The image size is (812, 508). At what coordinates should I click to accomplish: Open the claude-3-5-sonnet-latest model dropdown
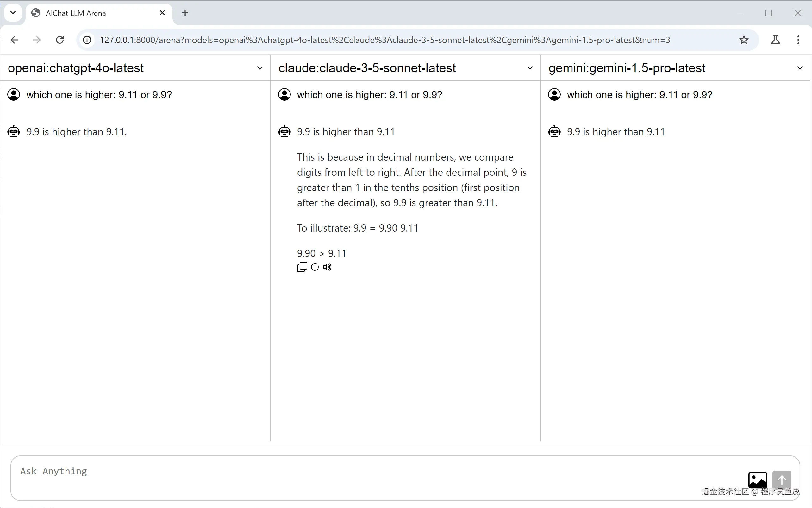tap(530, 68)
